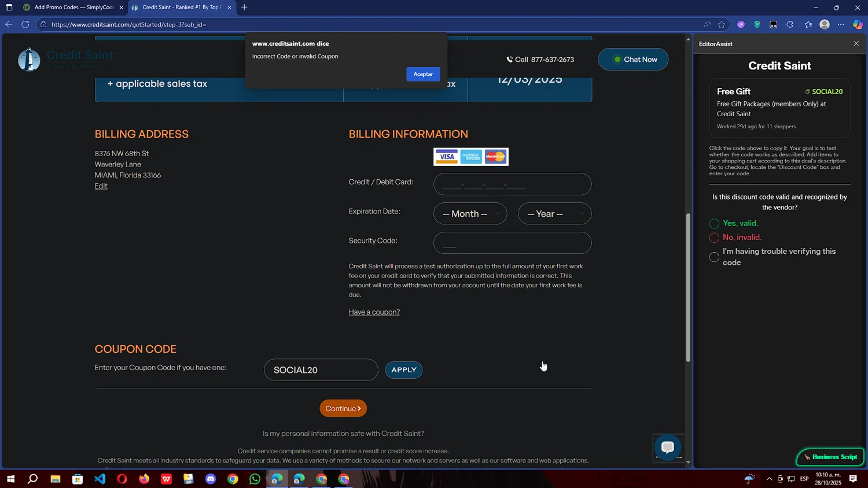The image size is (868, 488).
Task: Select the Yes, valid radio option
Action: tap(714, 224)
